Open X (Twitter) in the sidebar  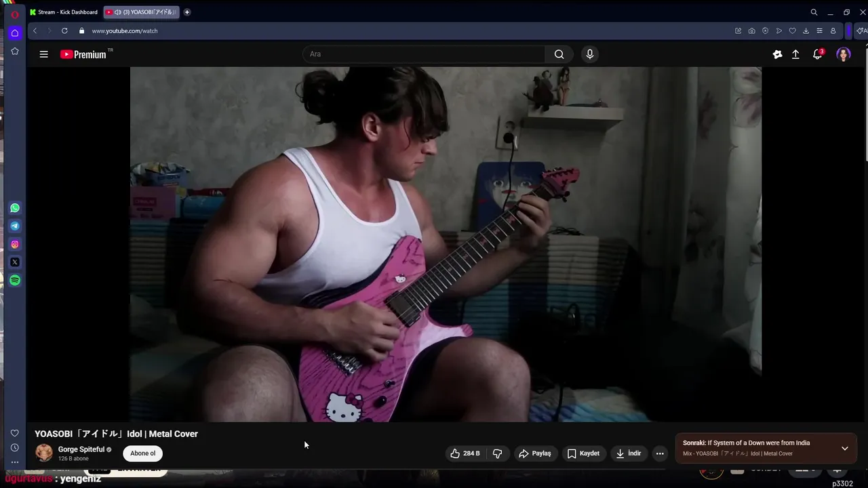(15, 262)
